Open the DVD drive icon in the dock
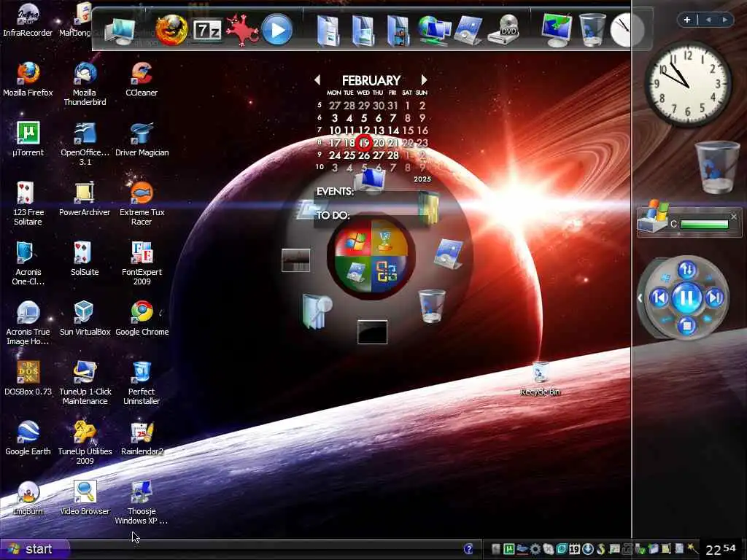The image size is (747, 560). [505, 30]
